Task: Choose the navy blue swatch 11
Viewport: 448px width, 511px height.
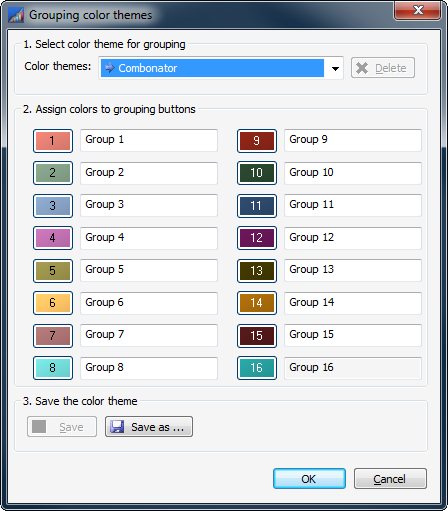Action: (257, 206)
